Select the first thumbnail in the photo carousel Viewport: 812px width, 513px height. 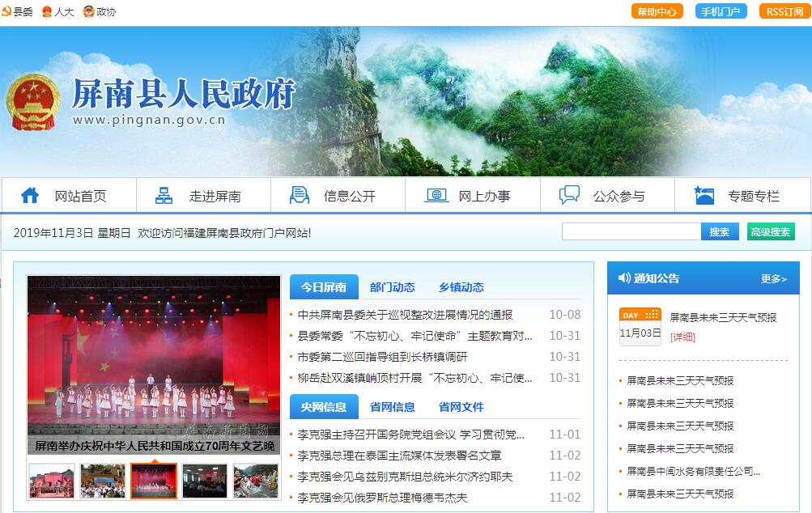click(52, 481)
